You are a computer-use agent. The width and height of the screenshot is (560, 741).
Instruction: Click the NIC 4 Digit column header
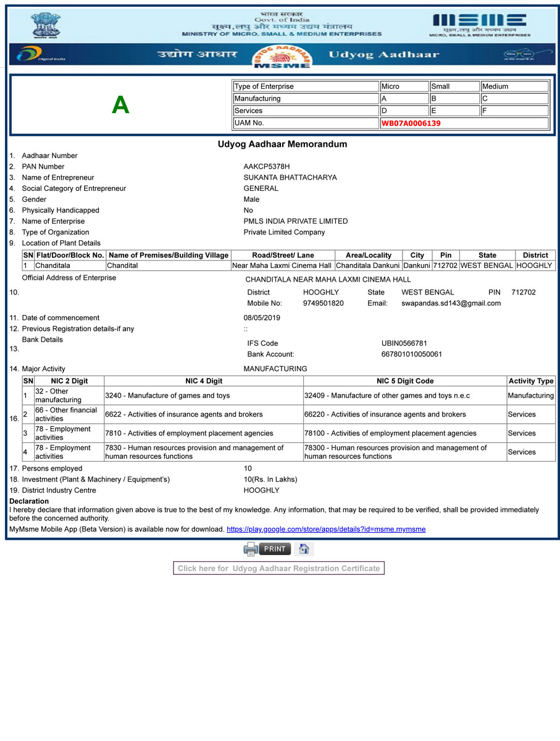click(204, 381)
